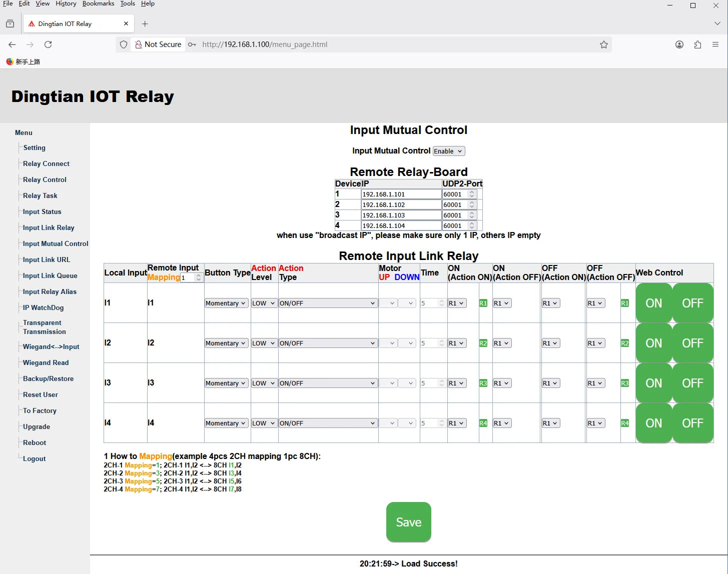728x574 pixels.
Task: Open the Bookmarks menu
Action: [98, 3]
